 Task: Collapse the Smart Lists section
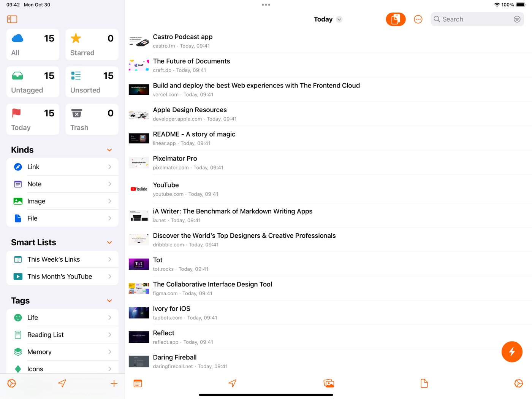[109, 242]
